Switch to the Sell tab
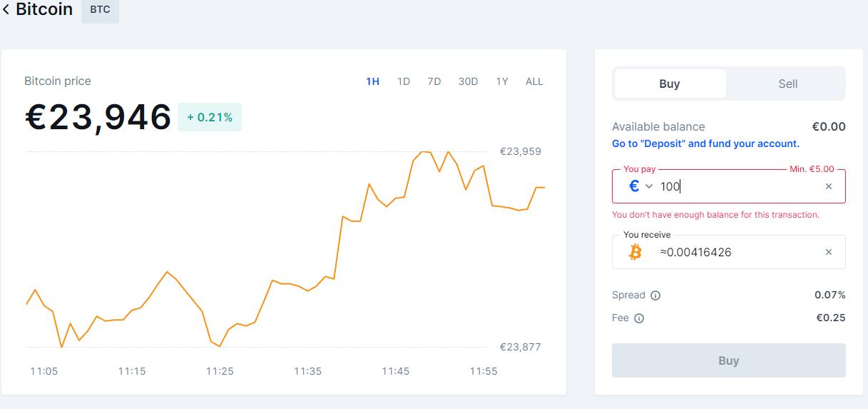The image size is (868, 409). (787, 84)
